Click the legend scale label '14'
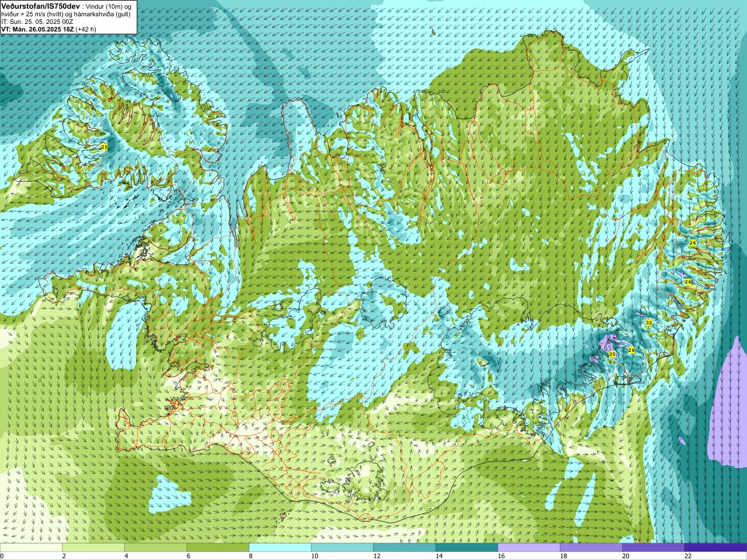The width and height of the screenshot is (747, 560). click(439, 556)
